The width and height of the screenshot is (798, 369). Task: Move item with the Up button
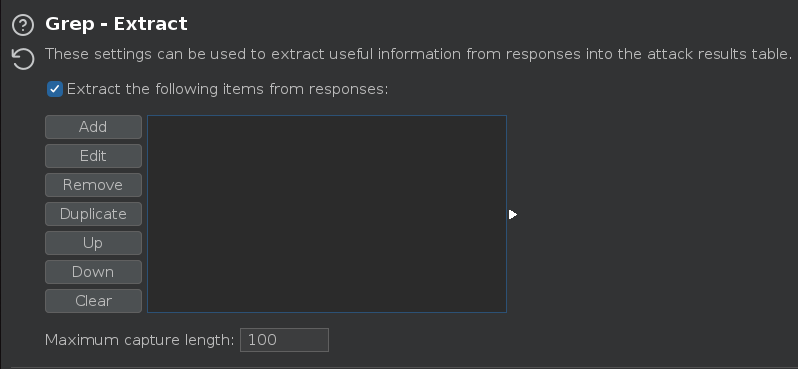point(93,243)
